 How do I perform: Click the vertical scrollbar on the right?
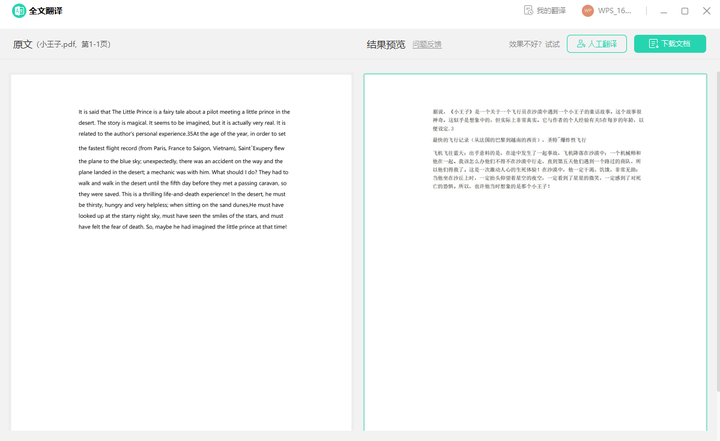[718, 232]
